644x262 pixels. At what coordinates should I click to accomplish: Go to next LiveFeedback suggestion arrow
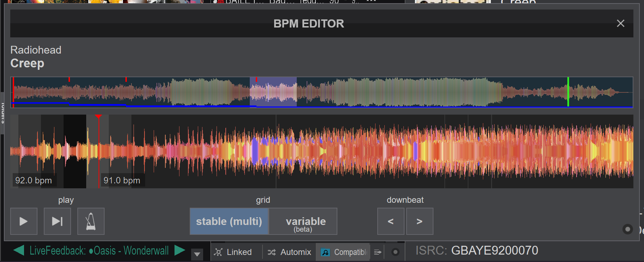click(x=179, y=250)
